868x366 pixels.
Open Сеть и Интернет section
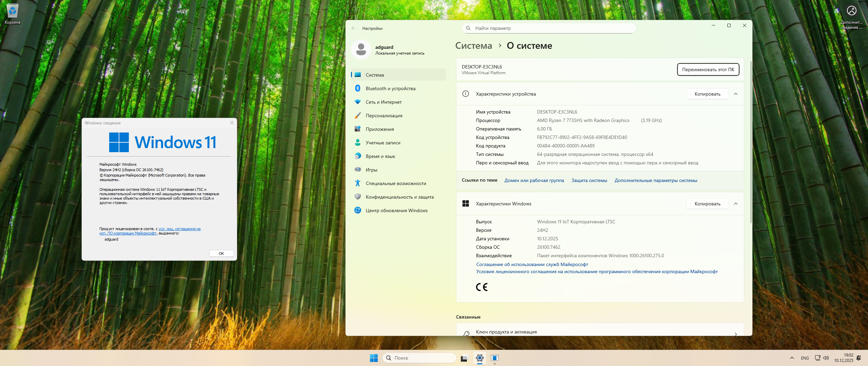tap(383, 102)
